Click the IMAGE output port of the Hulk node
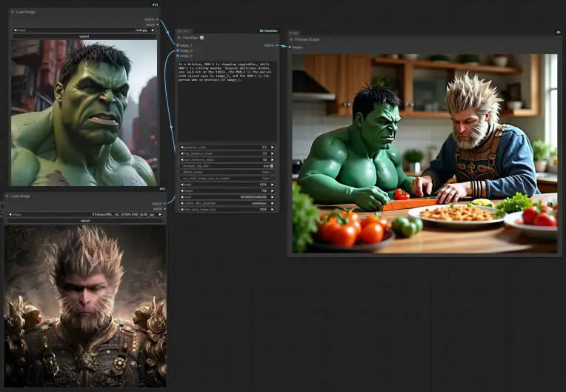 pos(158,19)
